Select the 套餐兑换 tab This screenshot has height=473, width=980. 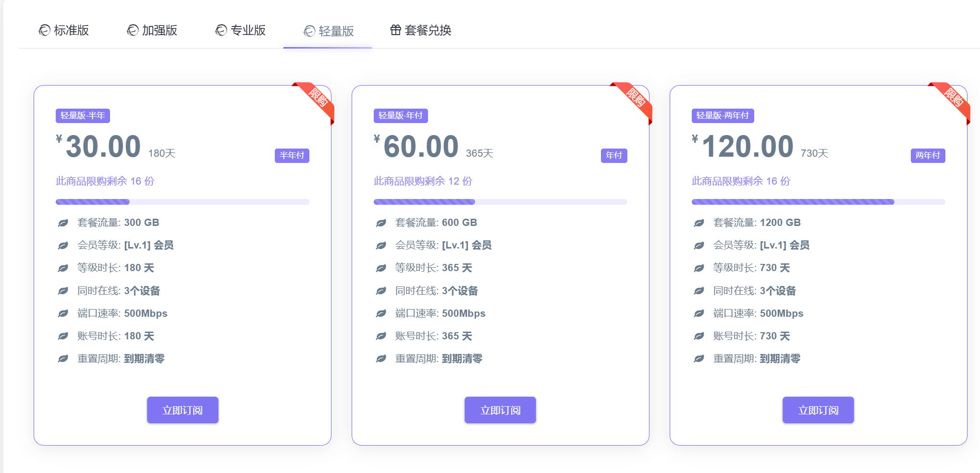[x=421, y=30]
